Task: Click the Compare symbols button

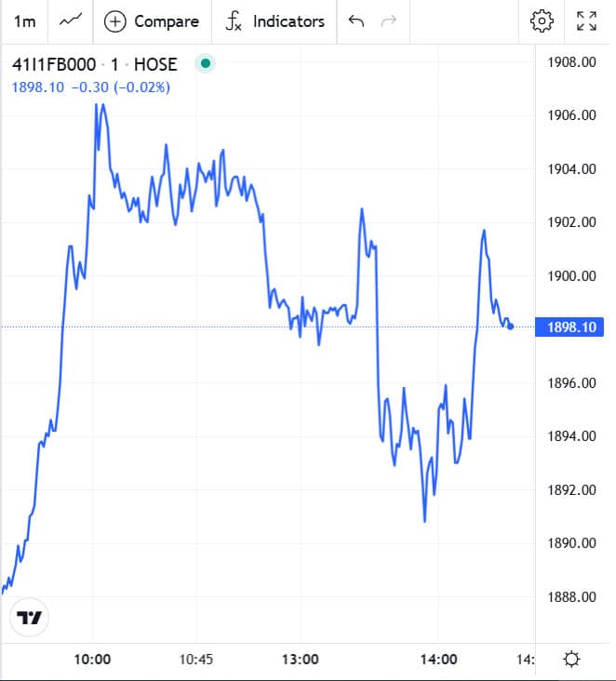Action: [x=152, y=21]
